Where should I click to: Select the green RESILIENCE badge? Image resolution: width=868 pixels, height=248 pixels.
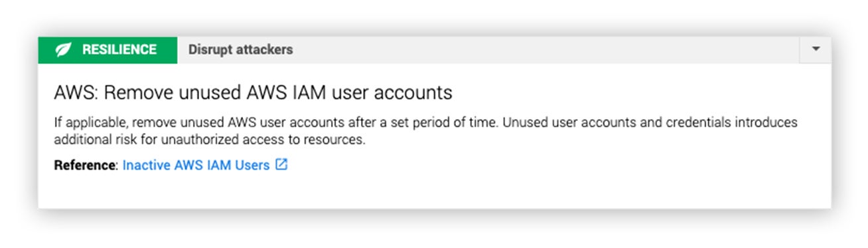pyautogui.click(x=108, y=50)
